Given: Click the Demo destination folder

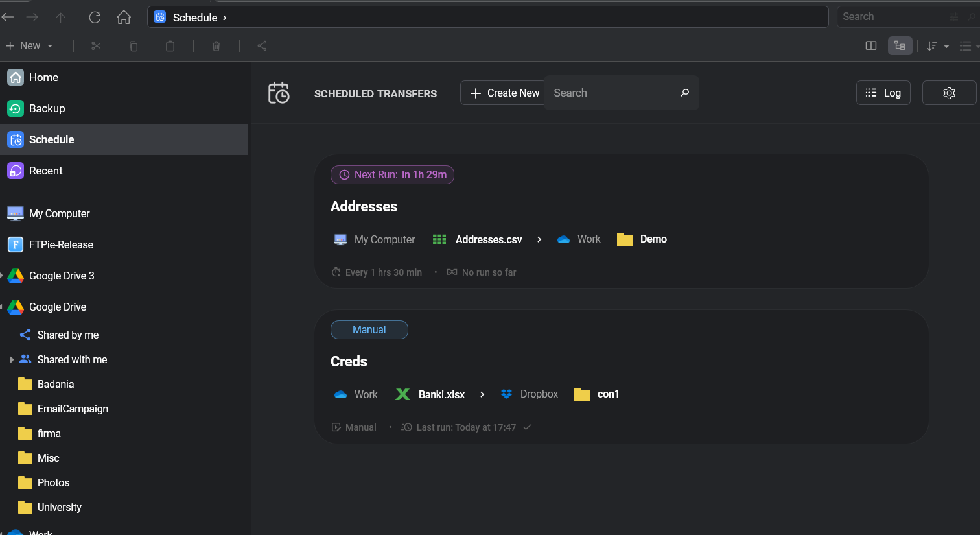Looking at the screenshot, I should click(653, 239).
